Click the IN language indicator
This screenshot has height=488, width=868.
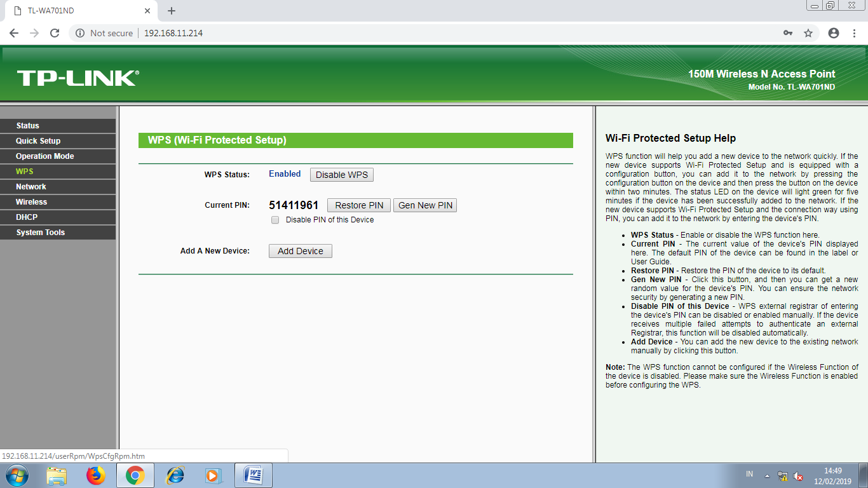pos(750,475)
